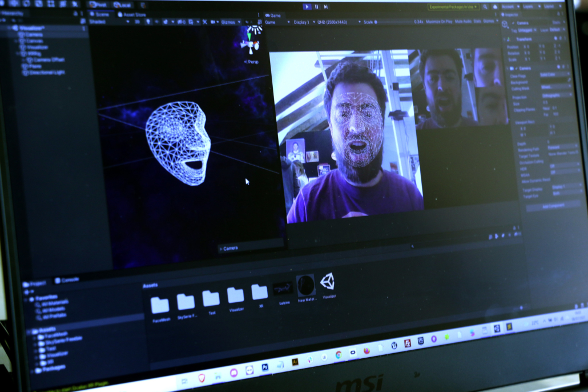Switch to the Console tab
588x392 pixels.
pos(70,280)
